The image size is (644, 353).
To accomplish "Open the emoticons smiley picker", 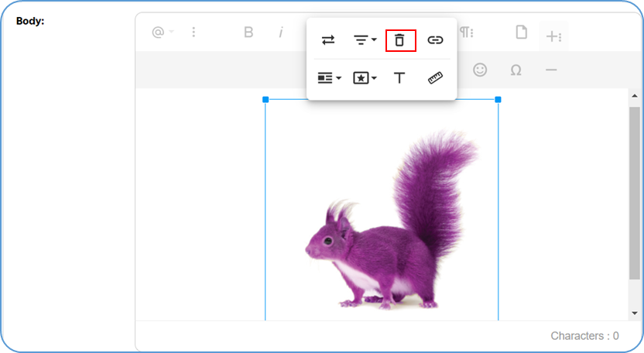I will tap(480, 70).
